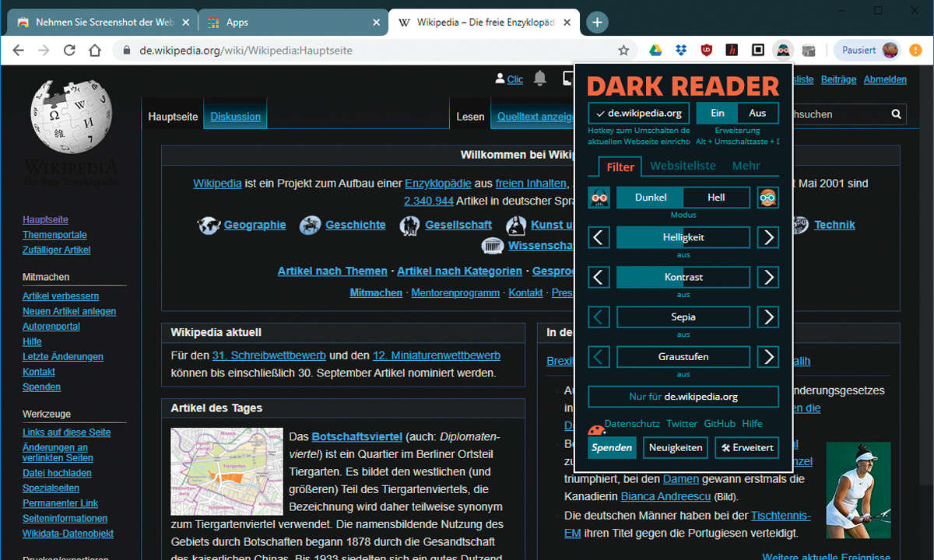Screen dimensions: 934x560
Task: Click the Geschichte portal icon
Action: click(x=311, y=226)
